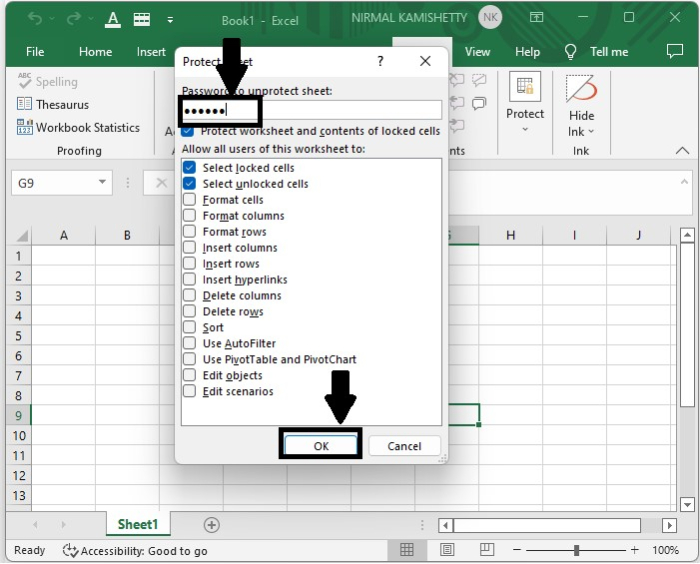
Task: Click the Accessibility: Good to go status
Action: pyautogui.click(x=135, y=551)
